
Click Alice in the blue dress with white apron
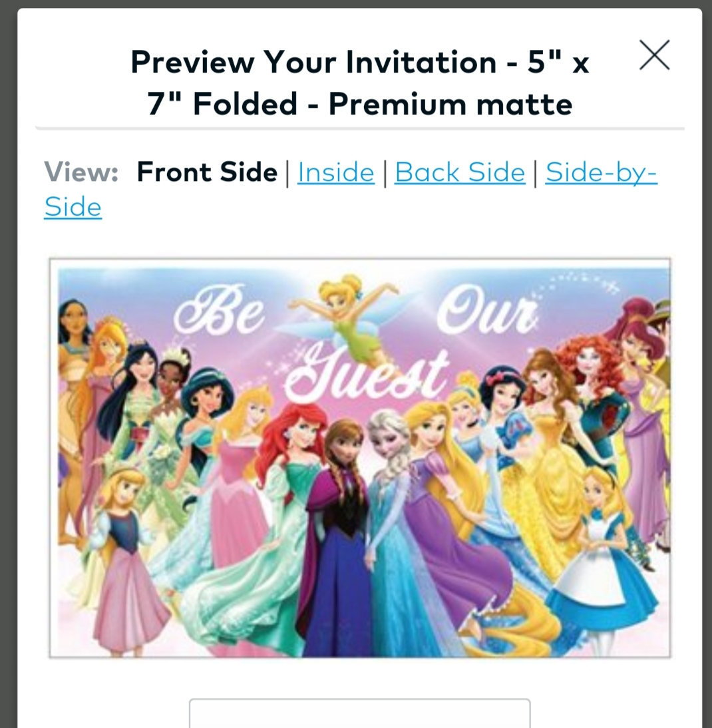604,548
